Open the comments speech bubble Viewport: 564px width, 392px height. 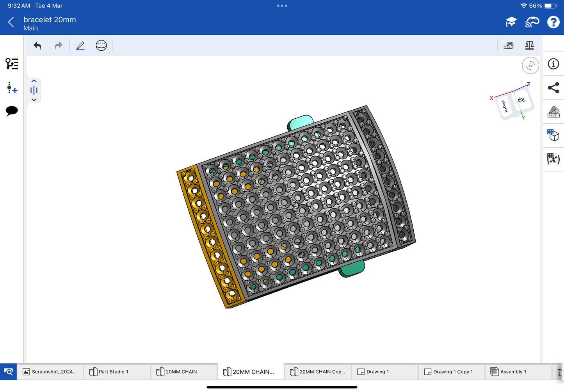click(x=12, y=111)
